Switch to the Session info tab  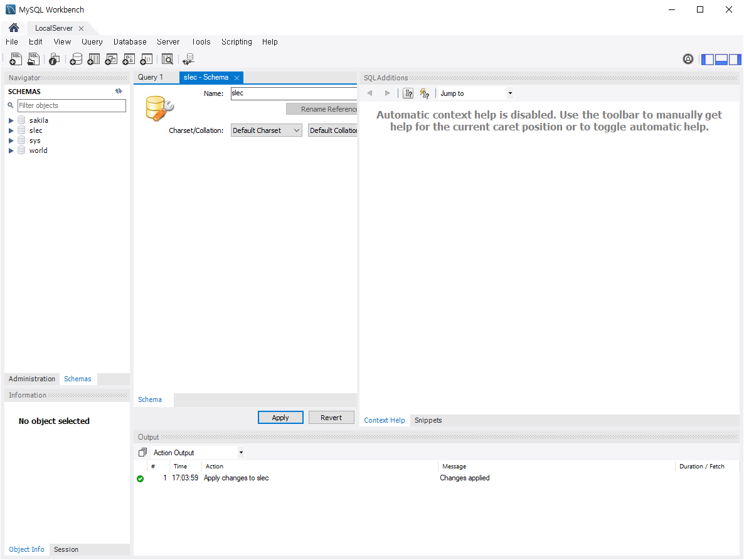pos(66,549)
